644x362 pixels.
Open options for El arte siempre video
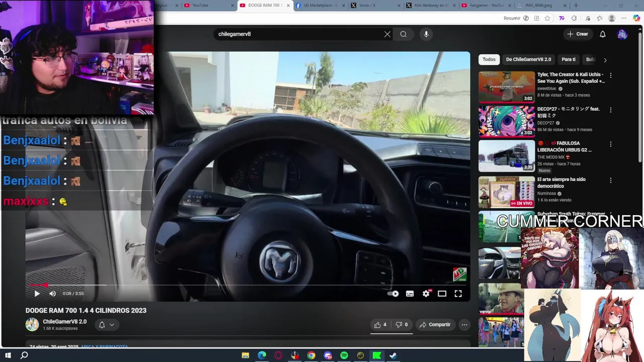pos(611,180)
